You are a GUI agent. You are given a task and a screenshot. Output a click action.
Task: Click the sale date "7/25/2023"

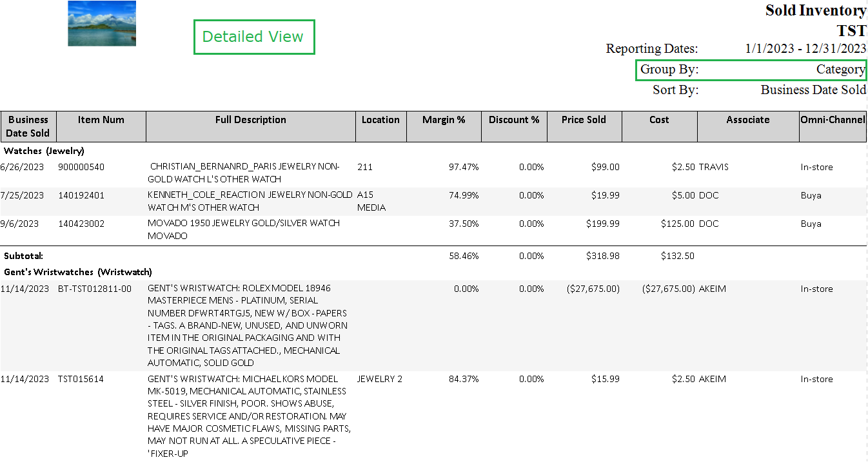click(x=22, y=195)
